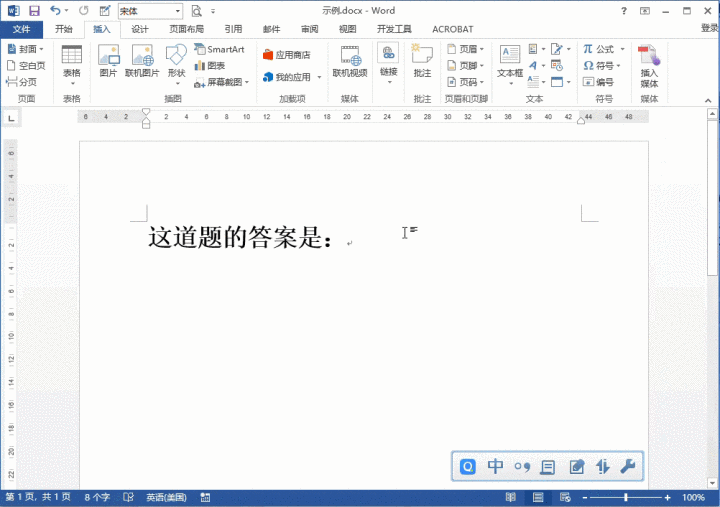Click the vertical scrollbar thumb
The image size is (720, 507).
point(712,198)
